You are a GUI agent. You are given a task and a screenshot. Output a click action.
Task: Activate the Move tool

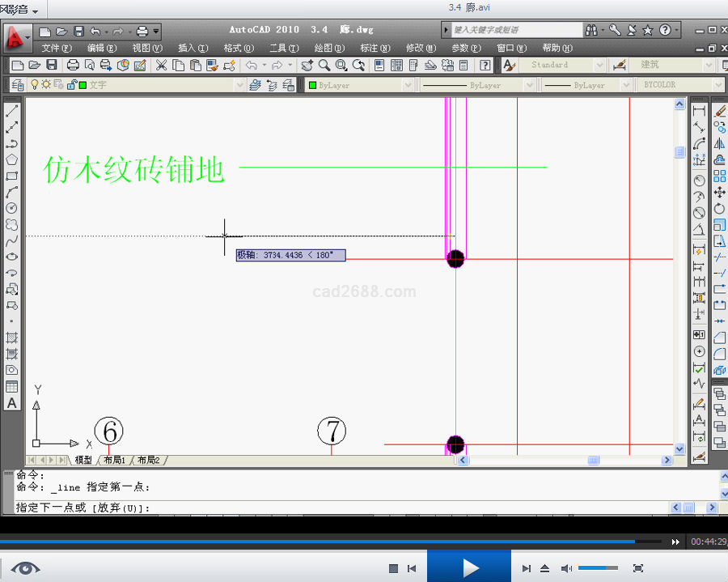719,192
